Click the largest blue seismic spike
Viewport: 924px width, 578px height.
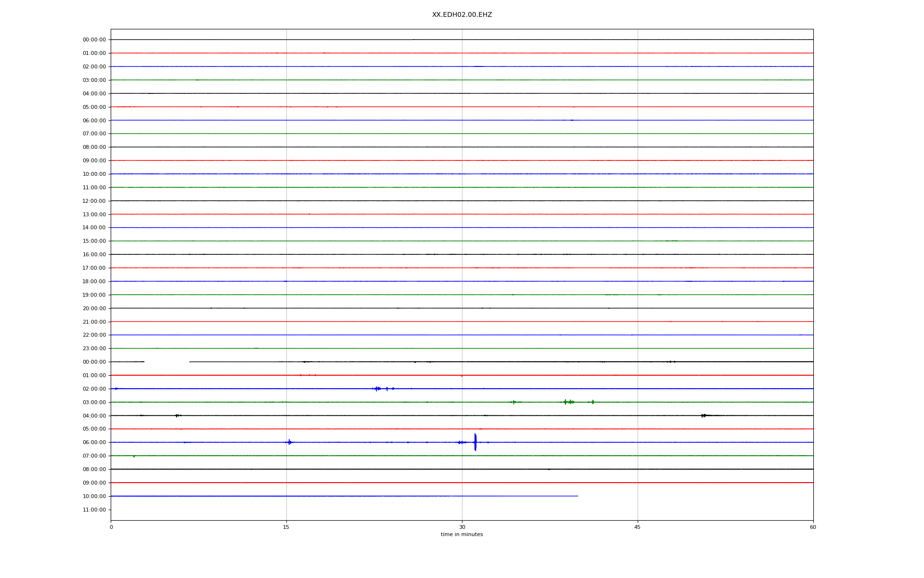pyautogui.click(x=475, y=442)
